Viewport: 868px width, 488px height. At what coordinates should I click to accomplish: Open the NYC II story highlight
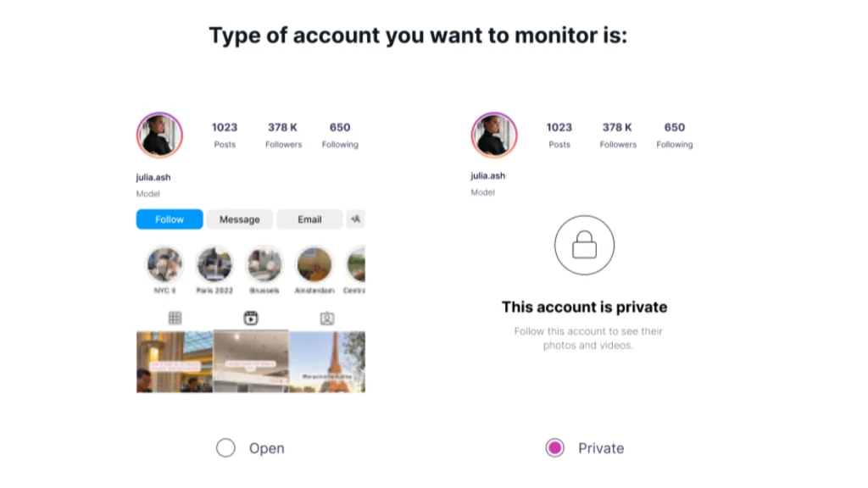tap(164, 264)
